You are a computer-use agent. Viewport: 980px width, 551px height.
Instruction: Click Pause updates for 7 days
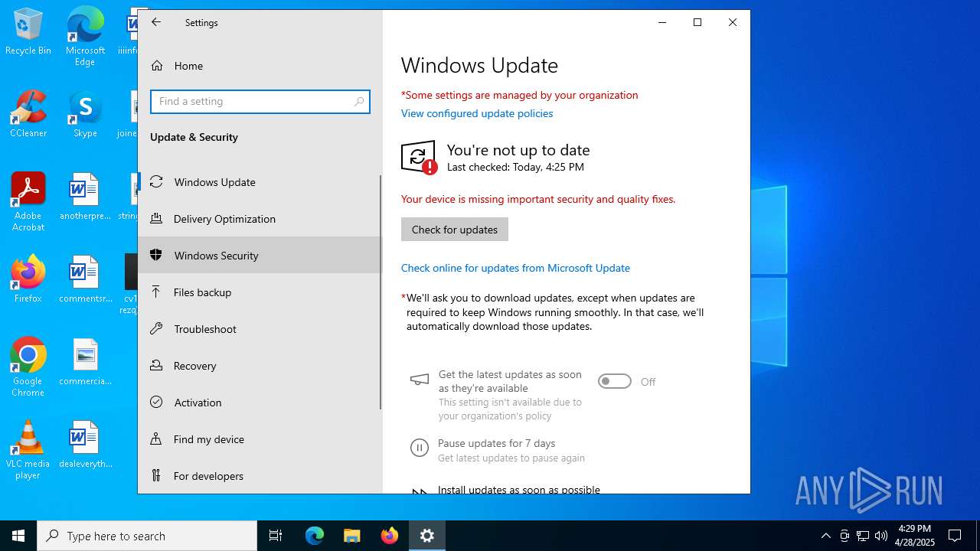pyautogui.click(x=496, y=443)
